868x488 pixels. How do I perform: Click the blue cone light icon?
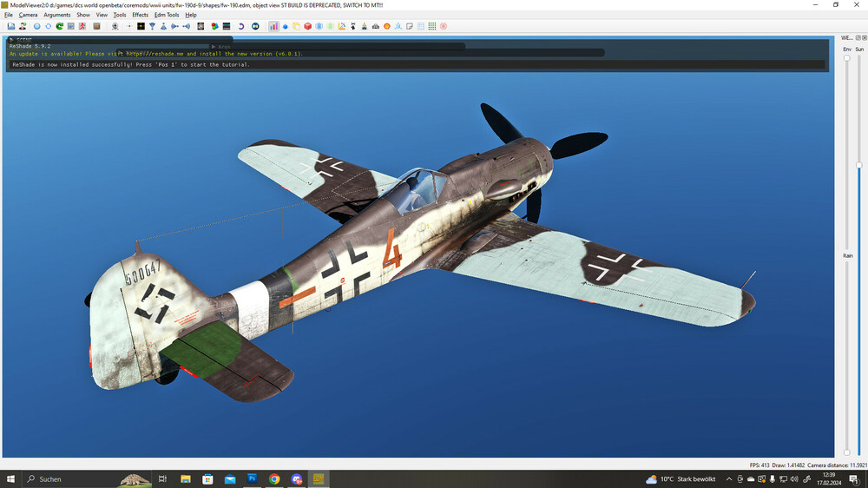(x=163, y=26)
